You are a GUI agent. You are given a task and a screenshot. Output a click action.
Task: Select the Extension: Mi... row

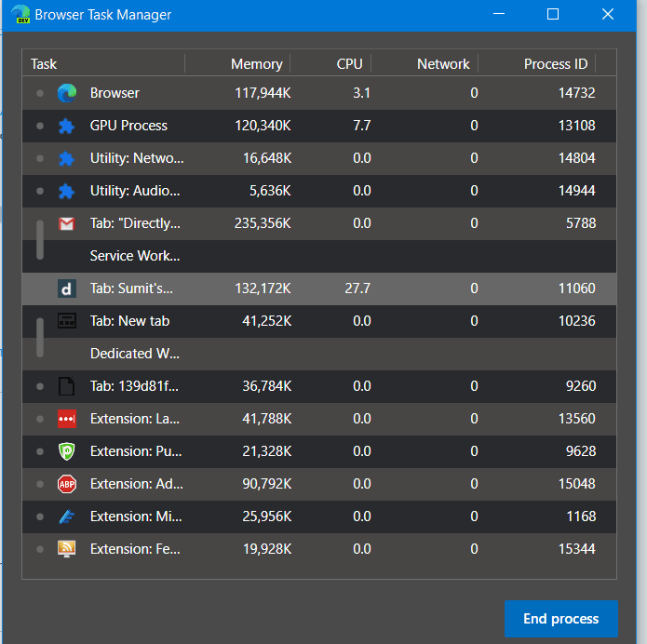319,517
